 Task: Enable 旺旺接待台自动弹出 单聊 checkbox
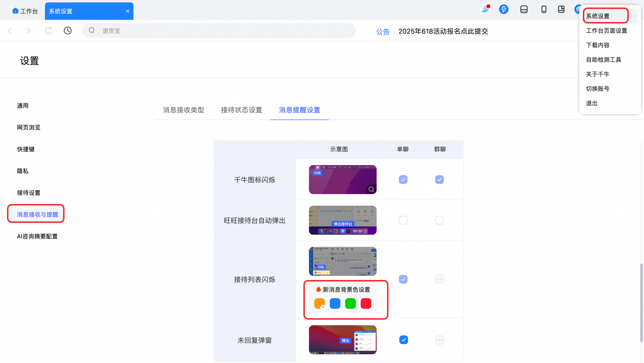click(x=403, y=220)
